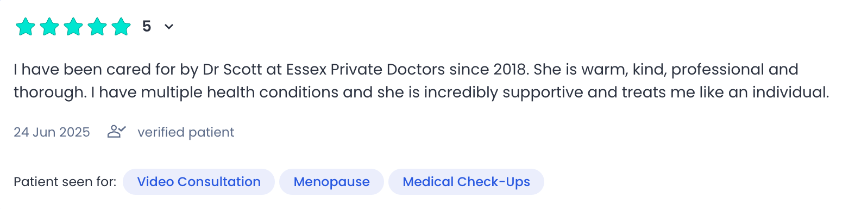Click the verified patient label
868x209 pixels.
[186, 132]
